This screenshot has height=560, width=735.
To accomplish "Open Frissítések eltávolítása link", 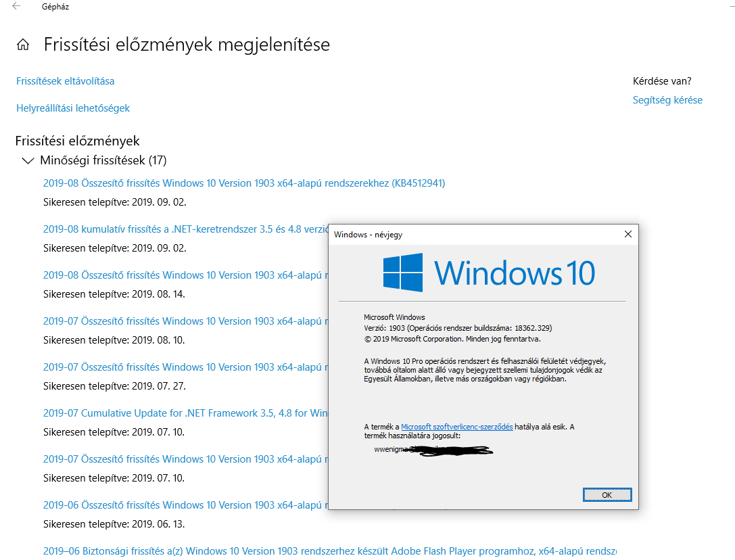I will point(65,81).
